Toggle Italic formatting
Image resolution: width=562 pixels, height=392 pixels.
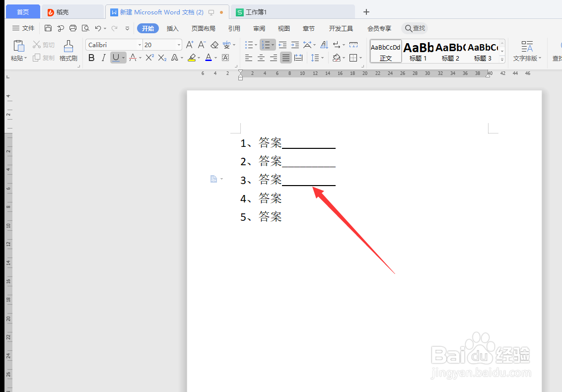click(104, 58)
